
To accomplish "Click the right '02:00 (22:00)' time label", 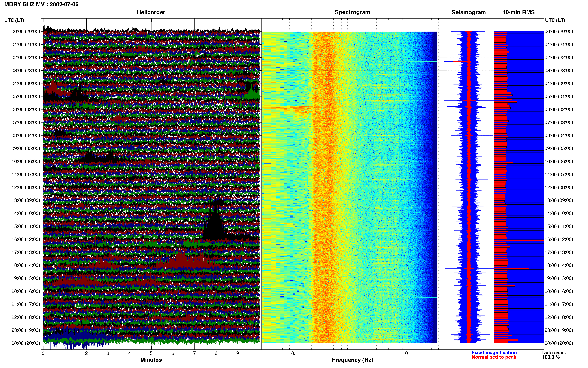I will click(x=559, y=57).
